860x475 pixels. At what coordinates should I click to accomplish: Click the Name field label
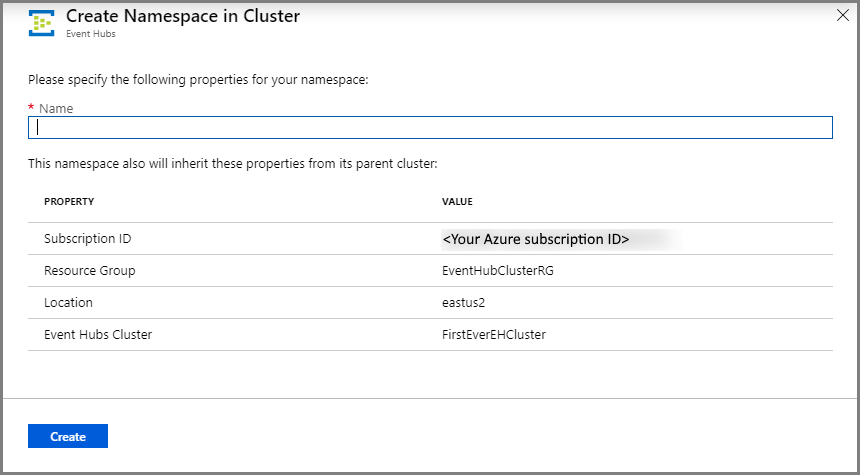click(x=56, y=108)
